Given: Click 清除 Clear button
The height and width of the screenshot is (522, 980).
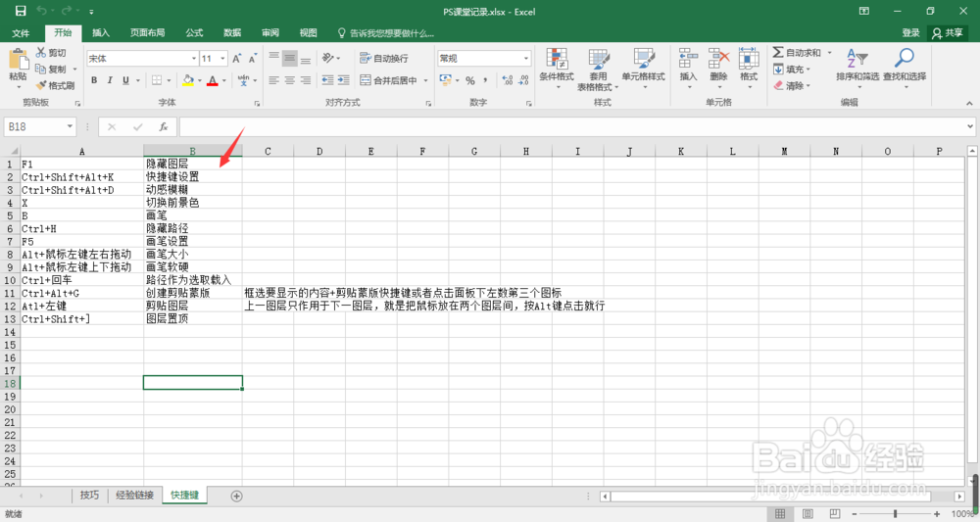Looking at the screenshot, I should point(792,85).
